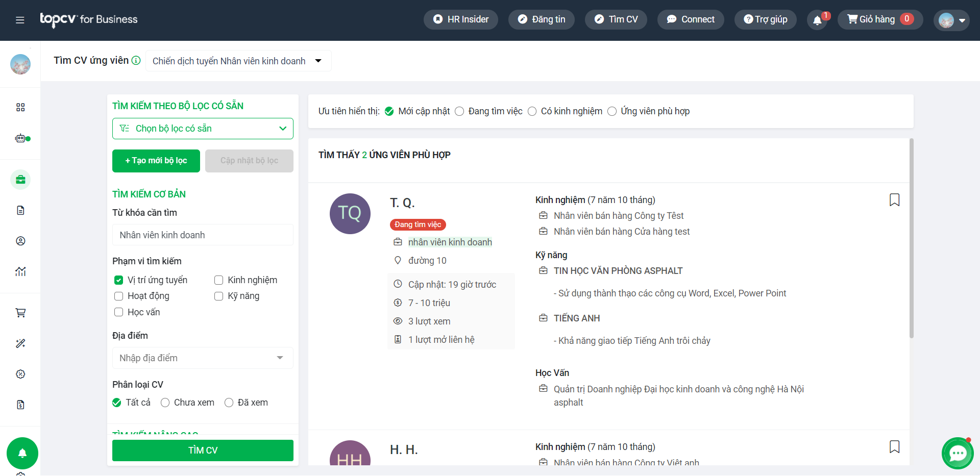
Task: Select Có kinh nghiệm display priority
Action: 532,111
